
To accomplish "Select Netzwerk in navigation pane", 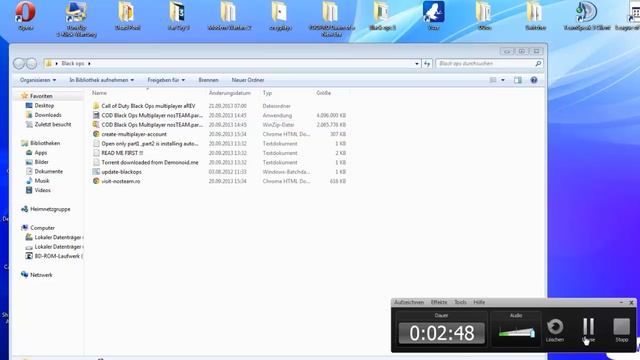I will (x=41, y=275).
